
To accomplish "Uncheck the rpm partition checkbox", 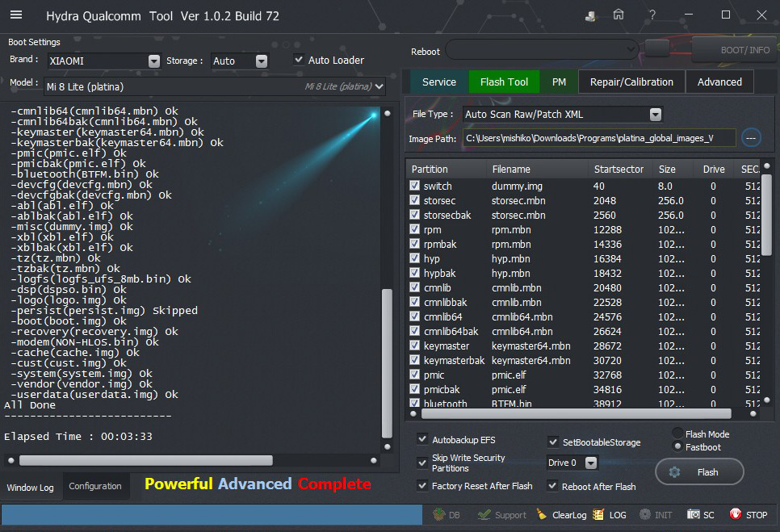I will click(x=414, y=229).
